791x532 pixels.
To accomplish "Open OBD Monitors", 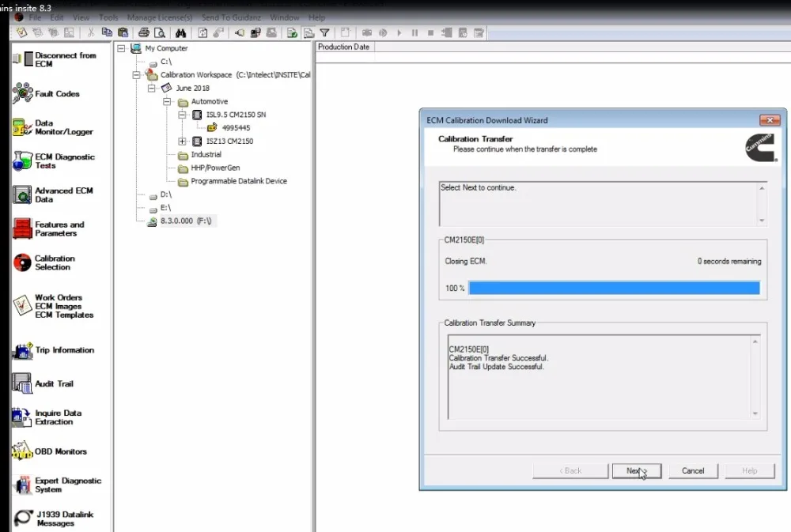I will tap(49, 451).
